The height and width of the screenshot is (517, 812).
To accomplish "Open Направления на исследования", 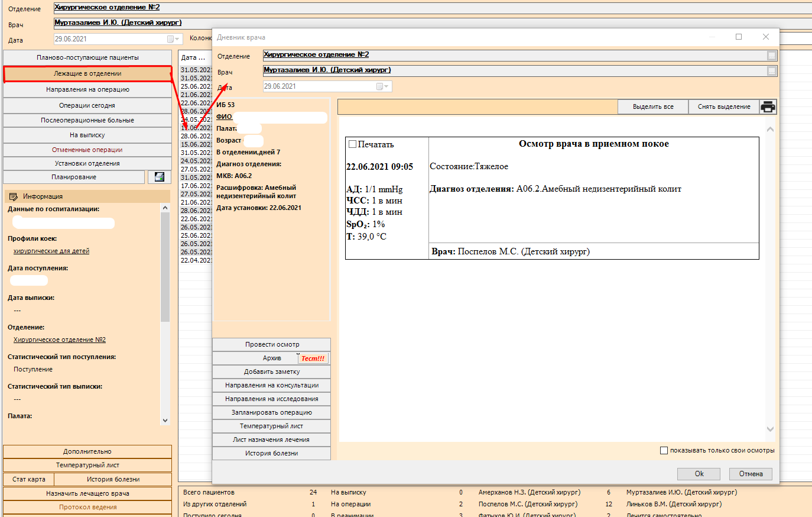I will [272, 399].
